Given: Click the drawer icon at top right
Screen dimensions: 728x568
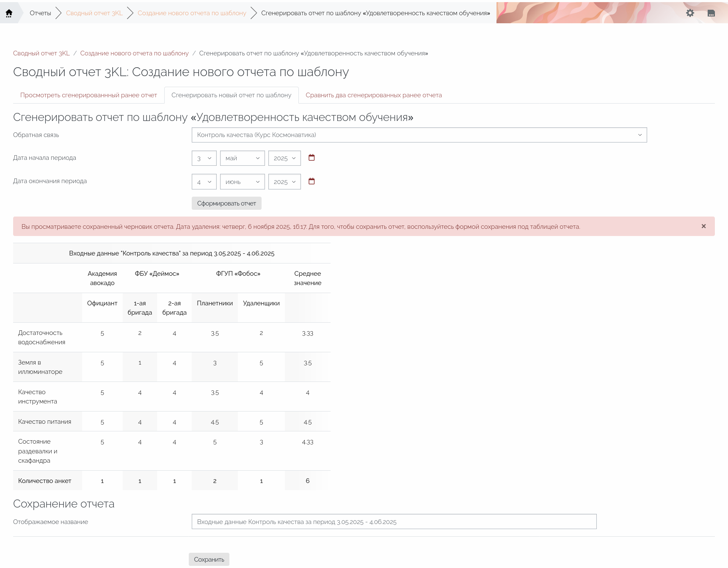Looking at the screenshot, I should pos(711,13).
